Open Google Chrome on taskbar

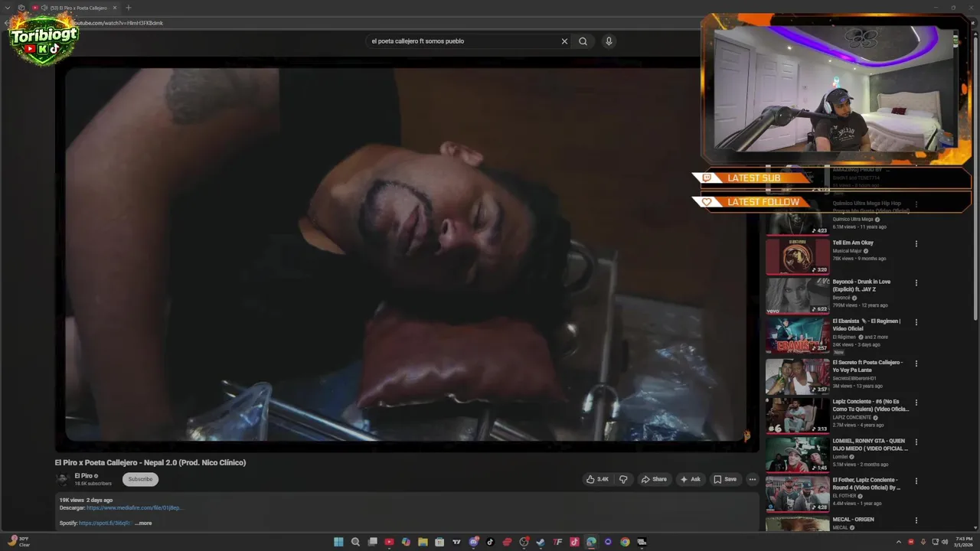coord(625,542)
